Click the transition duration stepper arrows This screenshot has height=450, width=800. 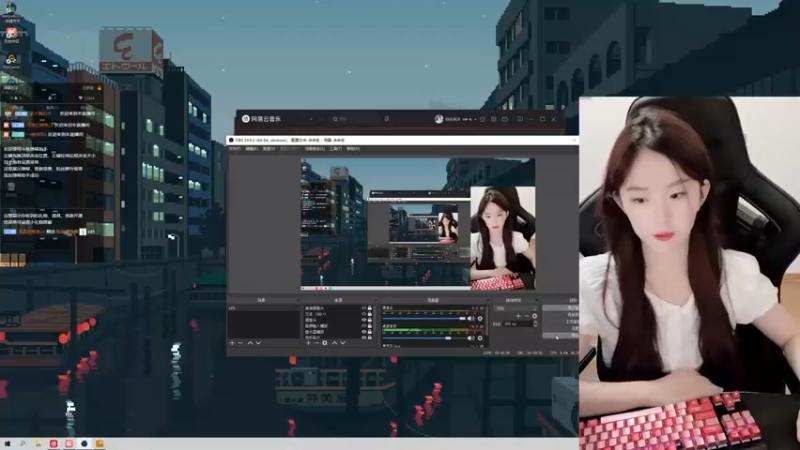536,324
